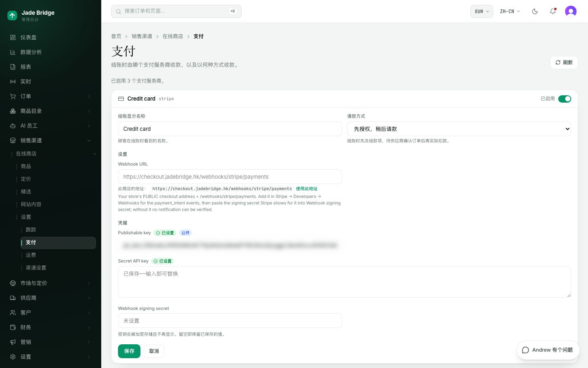The width and height of the screenshot is (588, 368).
Task: Click the Webhook signing secret field
Action: pyautogui.click(x=230, y=321)
